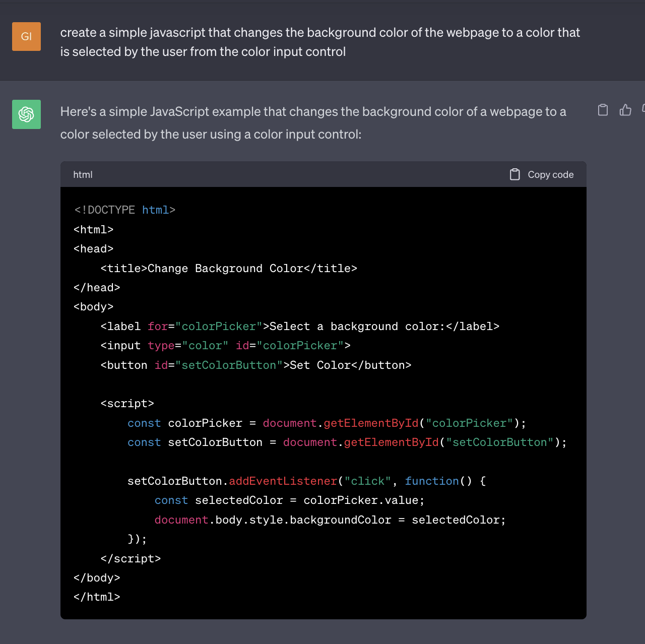Click the button setColorButton code line
The height and width of the screenshot is (644, 645).
(x=255, y=365)
